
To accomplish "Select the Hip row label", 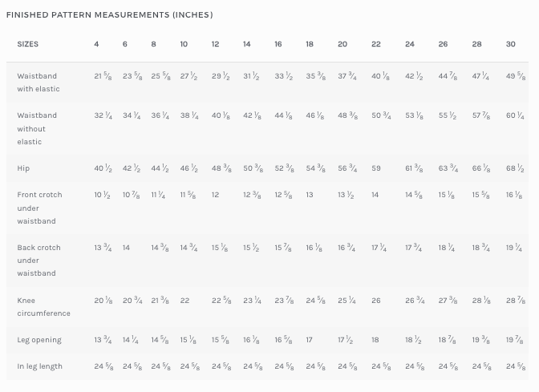I will click(23, 168).
